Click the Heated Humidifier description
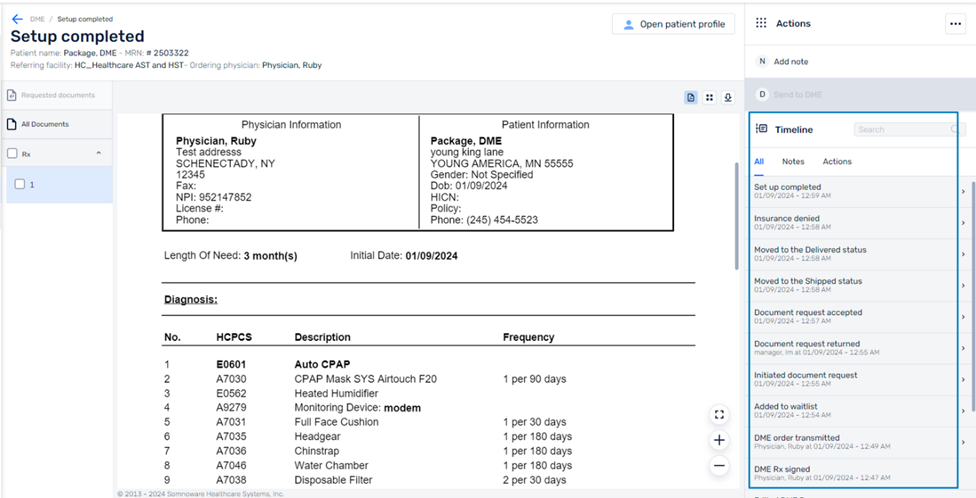 336,393
